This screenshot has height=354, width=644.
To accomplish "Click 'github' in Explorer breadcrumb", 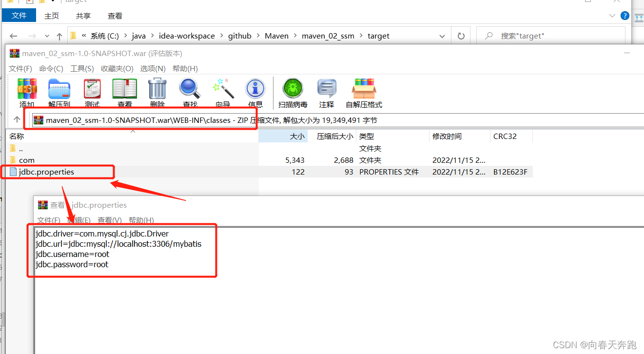I will [x=240, y=36].
